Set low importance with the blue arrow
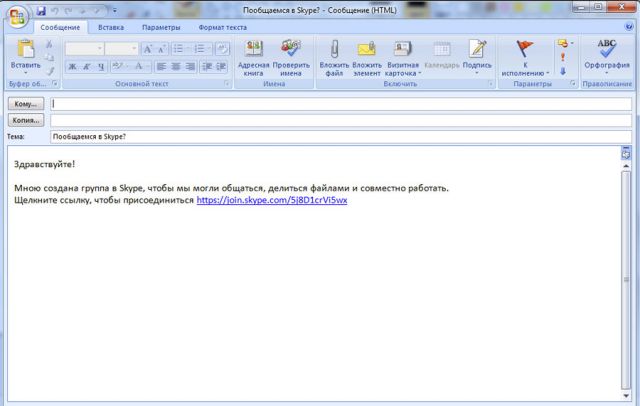Image resolution: width=640 pixels, height=406 pixels. point(563,71)
